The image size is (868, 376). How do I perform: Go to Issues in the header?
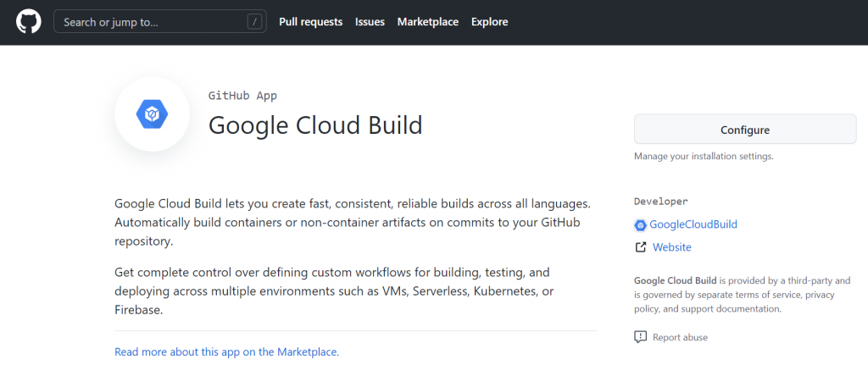(370, 22)
